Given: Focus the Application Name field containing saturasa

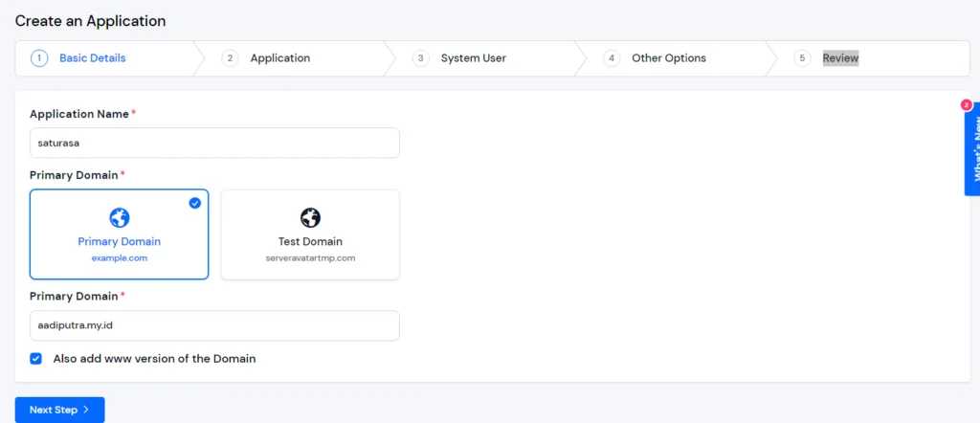Looking at the screenshot, I should pyautogui.click(x=214, y=143).
